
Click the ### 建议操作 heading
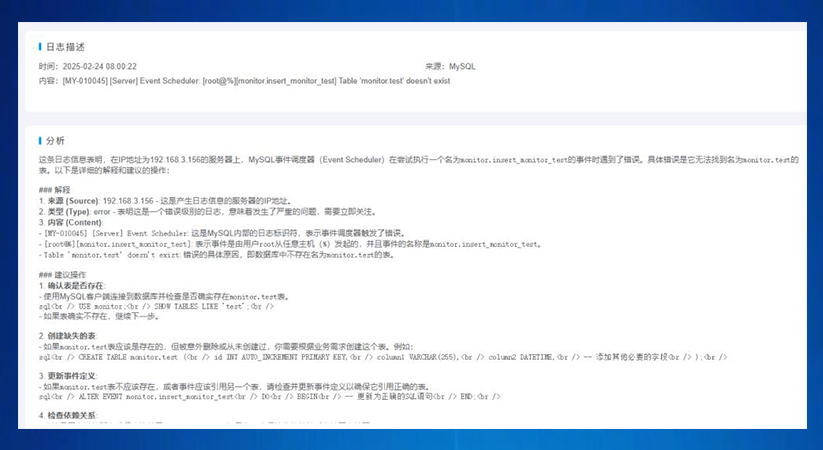point(62,275)
